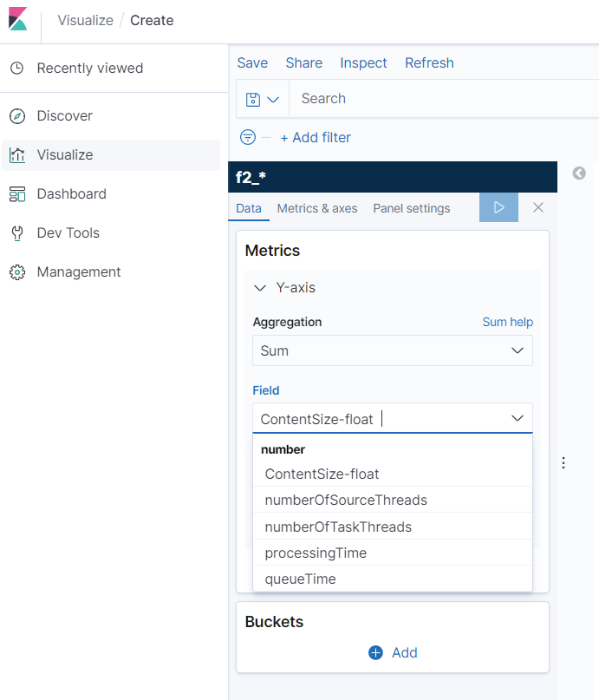Open Inspect from the top menu

363,63
